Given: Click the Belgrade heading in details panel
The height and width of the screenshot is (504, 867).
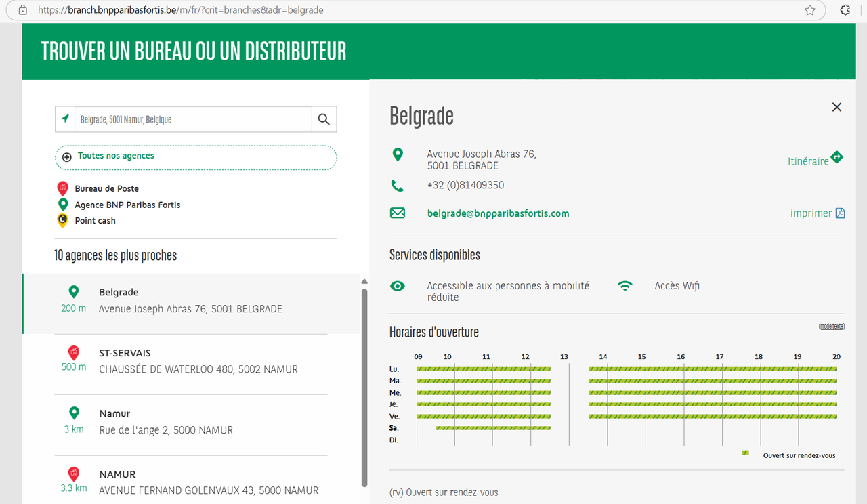Looking at the screenshot, I should (x=421, y=116).
